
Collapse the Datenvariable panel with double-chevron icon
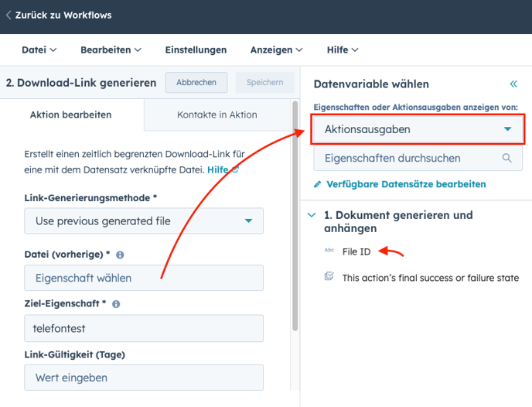pos(513,84)
